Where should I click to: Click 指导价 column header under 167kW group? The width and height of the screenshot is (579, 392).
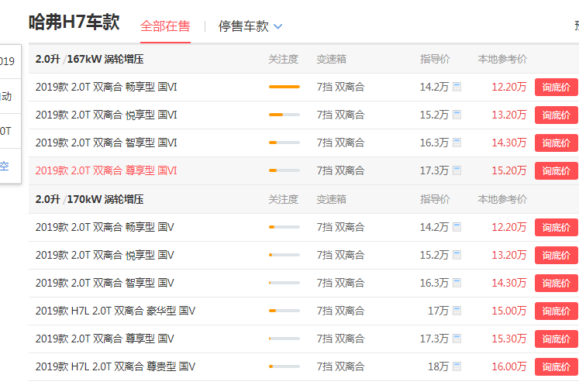coord(435,59)
